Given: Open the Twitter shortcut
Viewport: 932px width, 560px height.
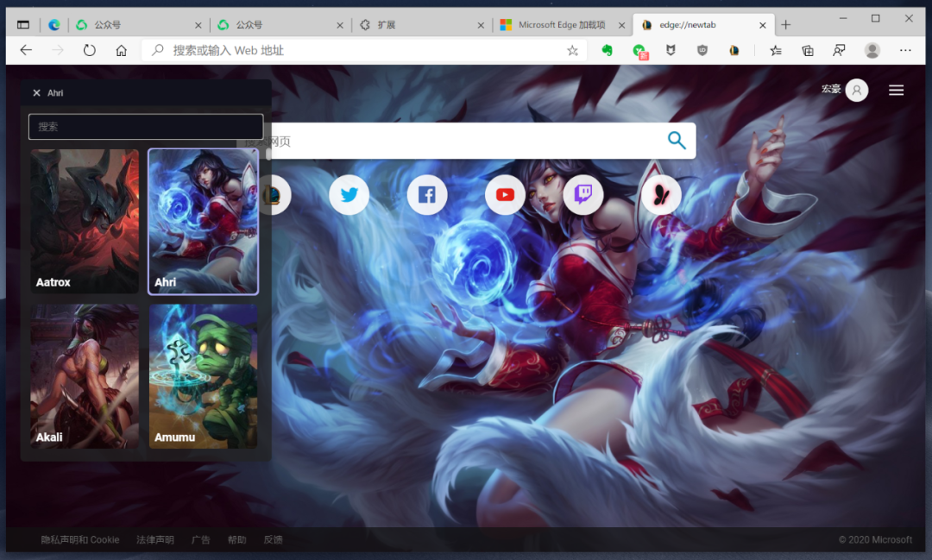Looking at the screenshot, I should tap(349, 194).
